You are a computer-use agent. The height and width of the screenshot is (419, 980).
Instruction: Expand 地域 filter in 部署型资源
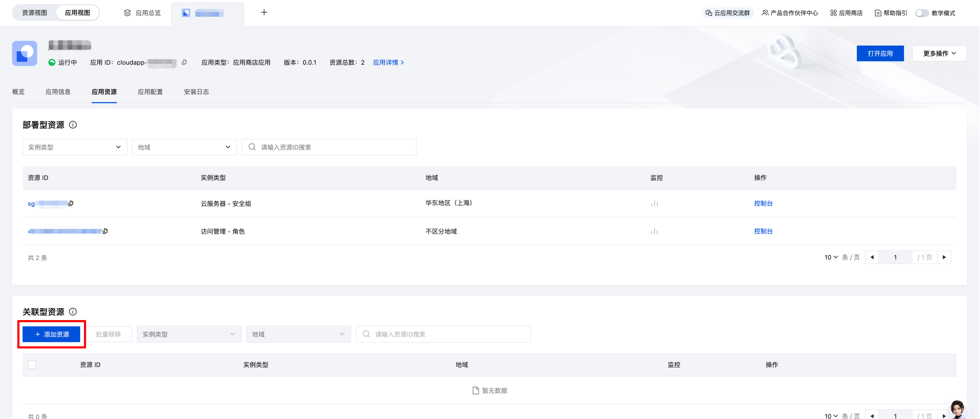click(185, 147)
